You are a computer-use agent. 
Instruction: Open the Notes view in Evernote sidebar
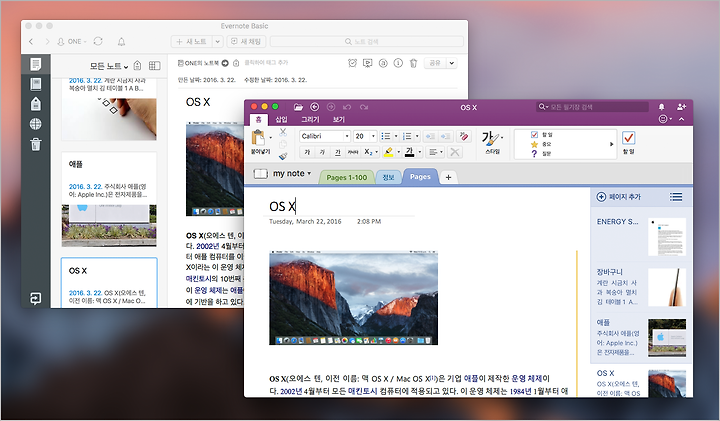pos(36,64)
